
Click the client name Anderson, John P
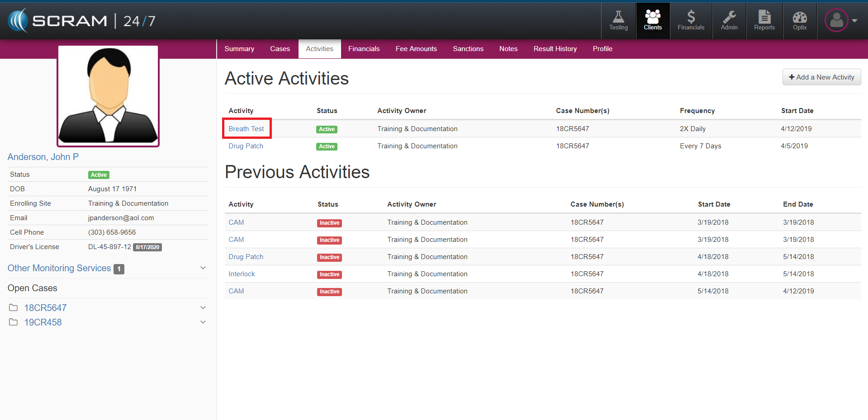tap(43, 157)
